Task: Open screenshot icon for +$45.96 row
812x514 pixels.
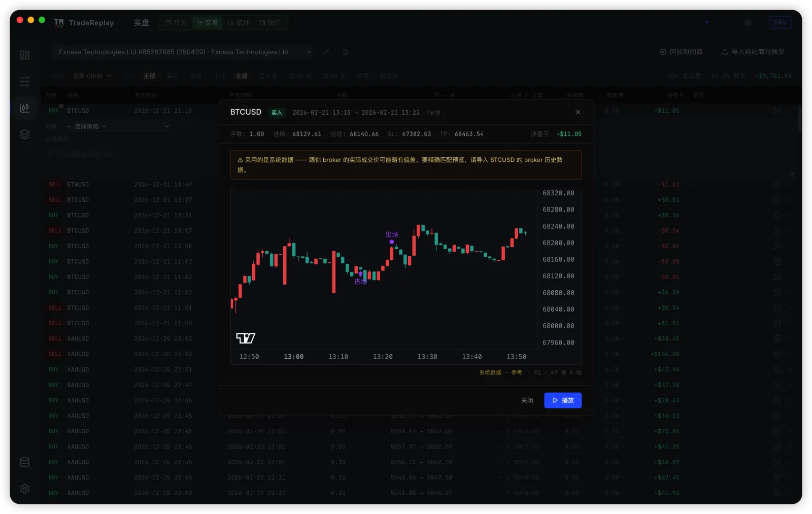Action: coord(776,369)
